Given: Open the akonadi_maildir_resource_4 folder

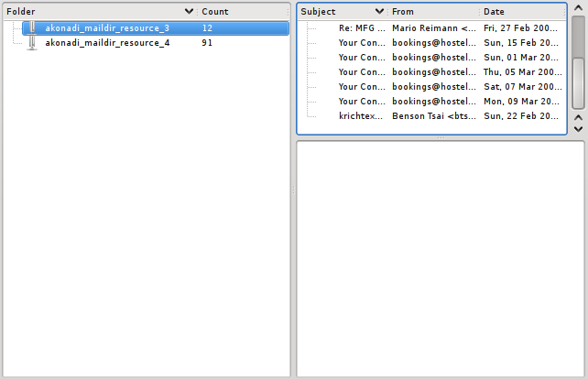Looking at the screenshot, I should coord(106,43).
